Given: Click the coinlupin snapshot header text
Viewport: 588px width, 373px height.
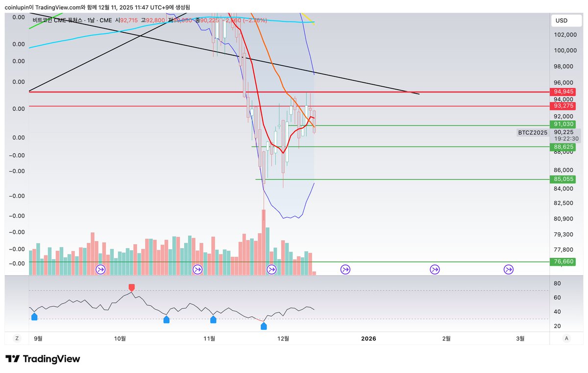Looking at the screenshot, I should click(98, 7).
